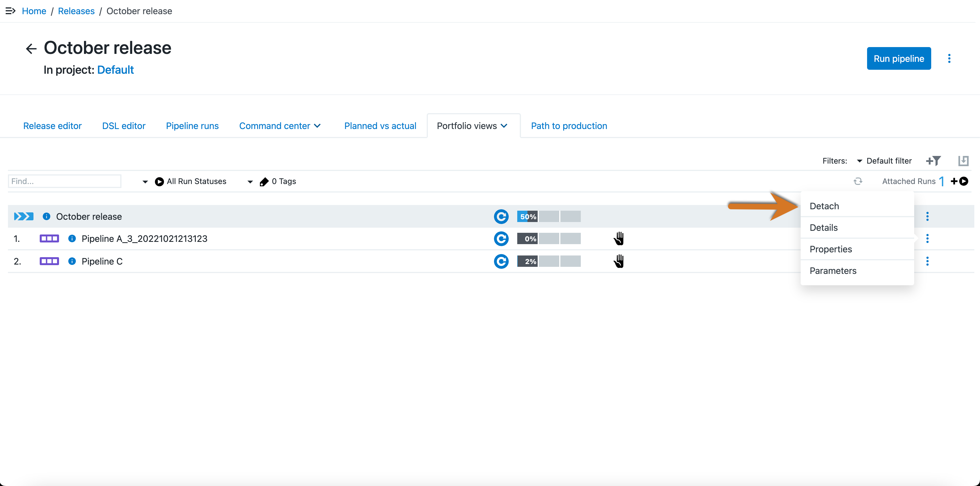Image resolution: width=980 pixels, height=486 pixels.
Task: Open the Default project link
Action: click(x=115, y=70)
